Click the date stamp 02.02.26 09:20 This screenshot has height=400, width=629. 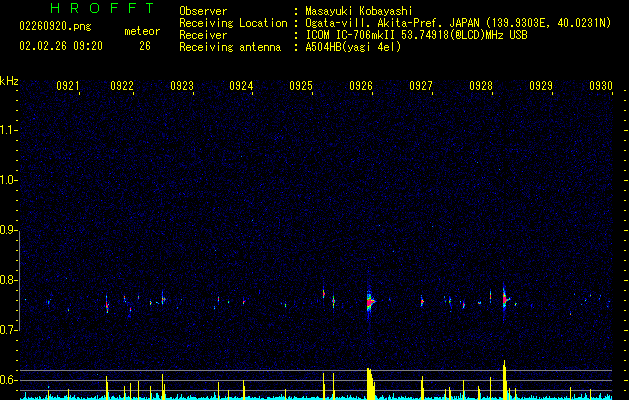click(61, 46)
